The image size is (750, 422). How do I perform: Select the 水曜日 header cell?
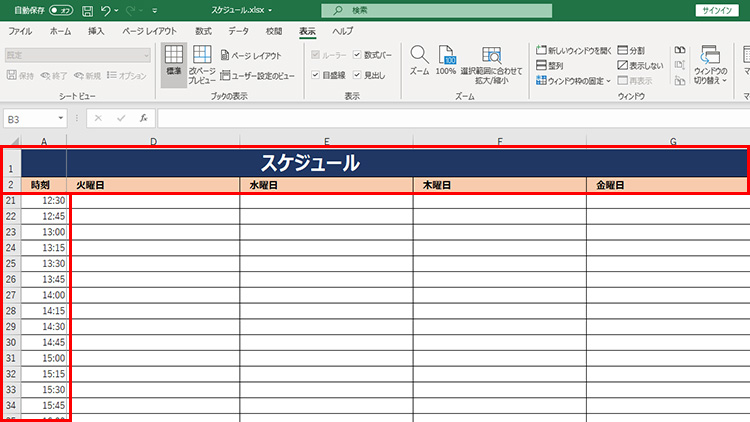pos(326,185)
